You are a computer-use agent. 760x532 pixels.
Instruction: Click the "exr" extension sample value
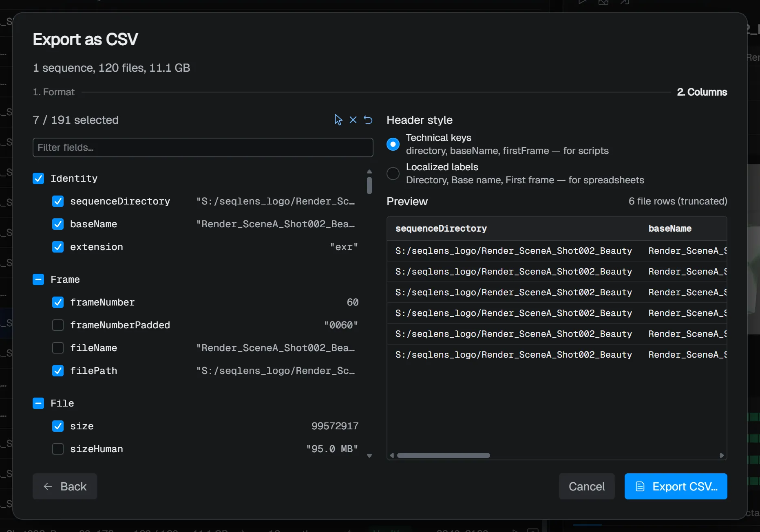pos(344,247)
